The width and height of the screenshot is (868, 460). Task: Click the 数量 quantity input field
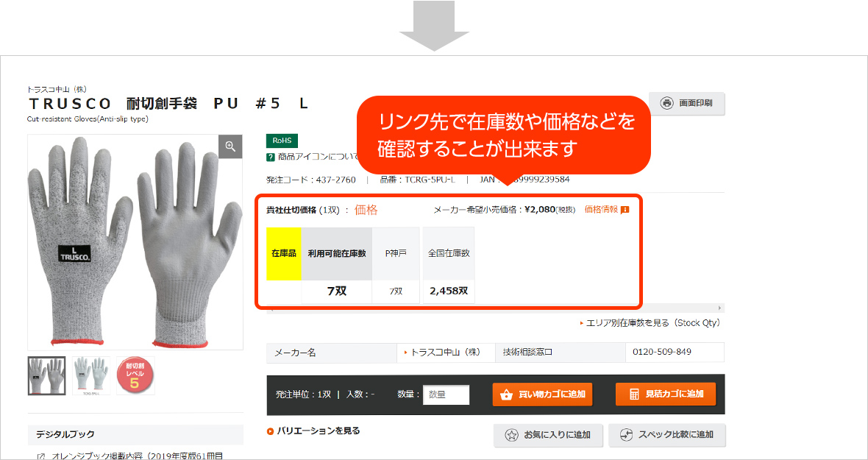click(447, 394)
